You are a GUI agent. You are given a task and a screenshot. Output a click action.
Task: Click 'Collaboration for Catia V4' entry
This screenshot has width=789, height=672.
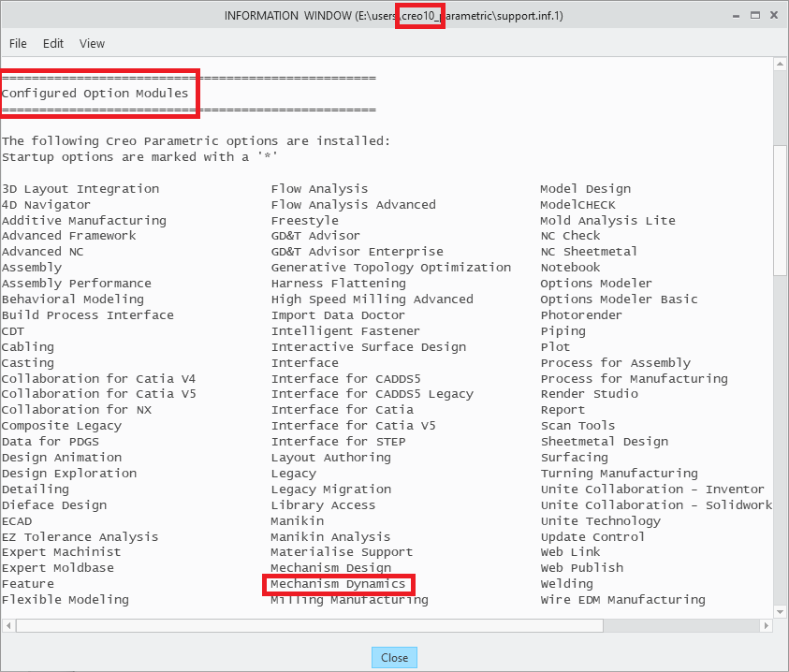coord(98,378)
